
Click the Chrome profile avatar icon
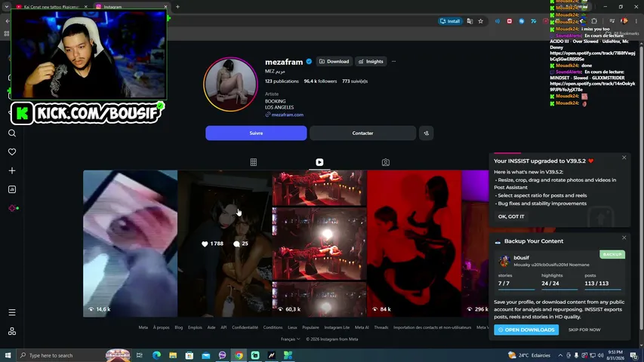pyautogui.click(x=624, y=21)
